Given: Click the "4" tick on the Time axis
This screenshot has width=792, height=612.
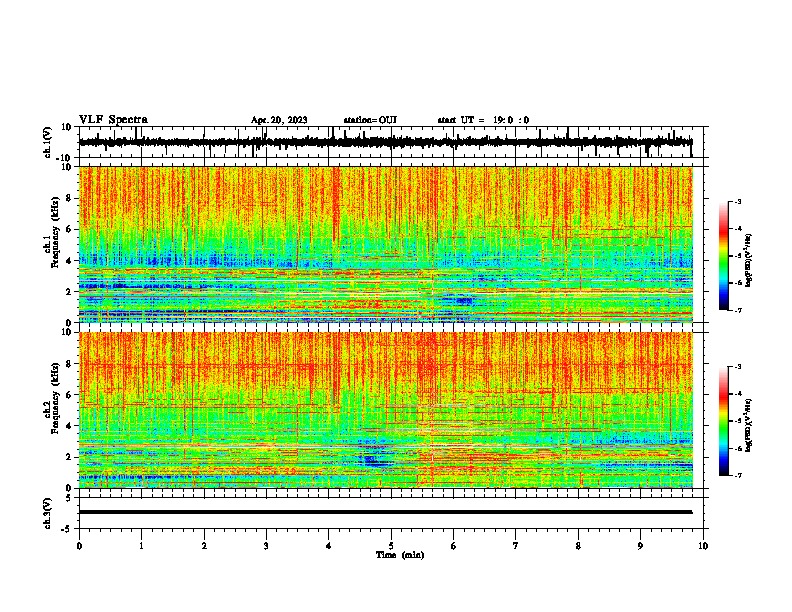Looking at the screenshot, I should 329,546.
